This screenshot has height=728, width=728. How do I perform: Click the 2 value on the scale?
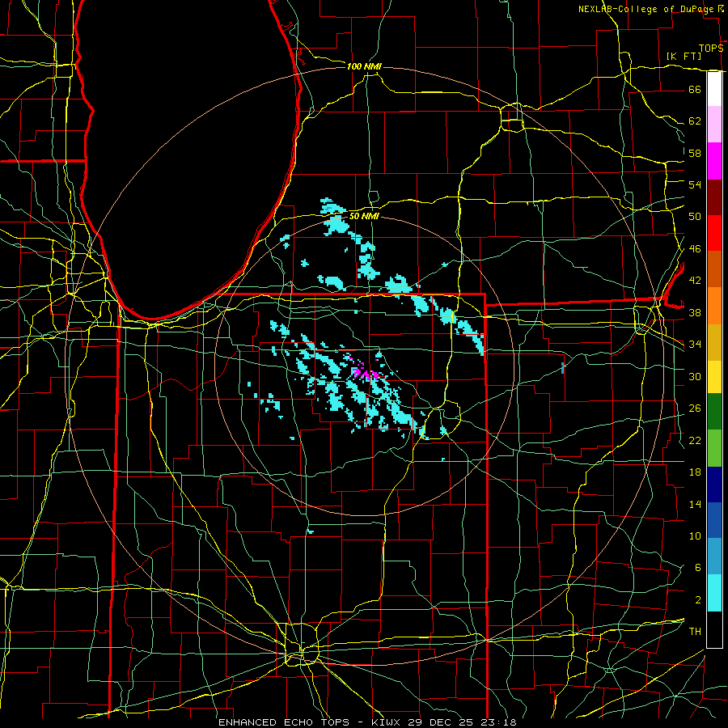coord(697,600)
